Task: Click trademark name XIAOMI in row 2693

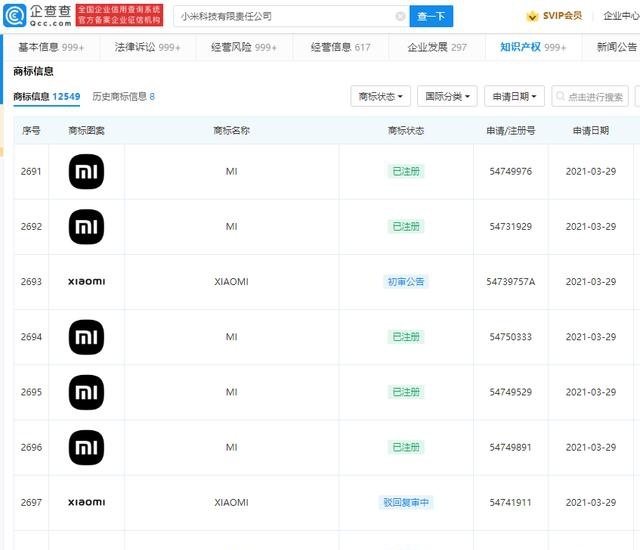Action: pyautogui.click(x=231, y=282)
